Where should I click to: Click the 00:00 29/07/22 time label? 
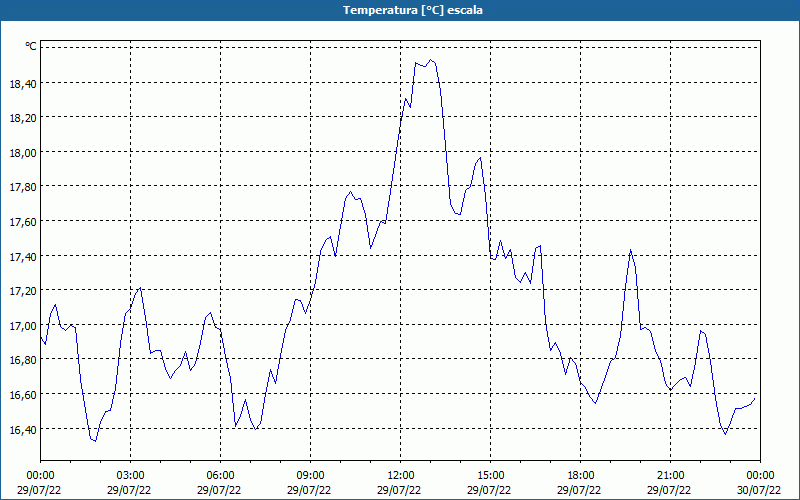pos(39,483)
